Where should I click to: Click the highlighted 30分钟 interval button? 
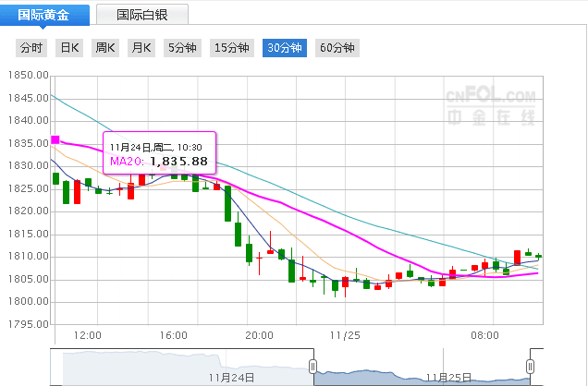pyautogui.click(x=284, y=48)
